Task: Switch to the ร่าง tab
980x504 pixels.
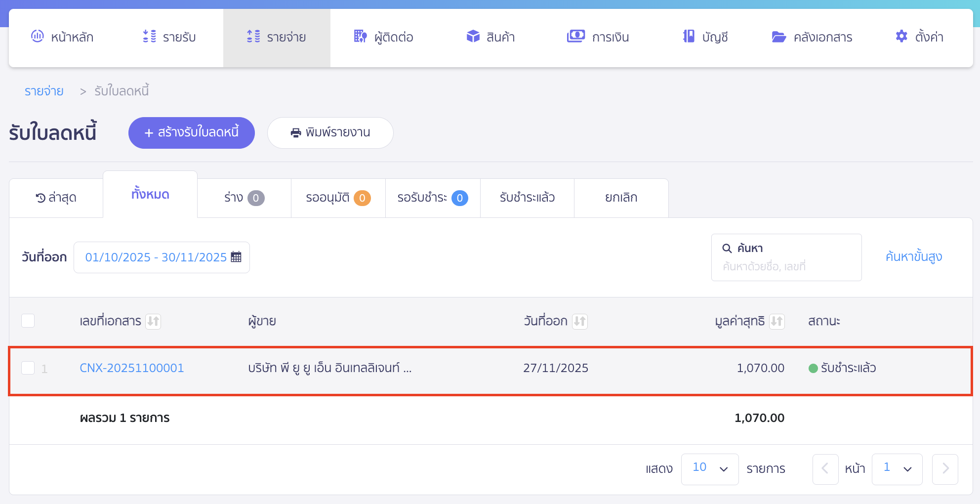Action: (x=244, y=198)
